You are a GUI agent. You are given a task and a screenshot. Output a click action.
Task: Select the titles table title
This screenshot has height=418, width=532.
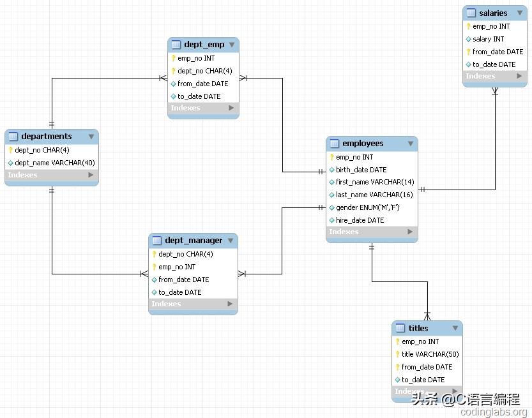418,328
